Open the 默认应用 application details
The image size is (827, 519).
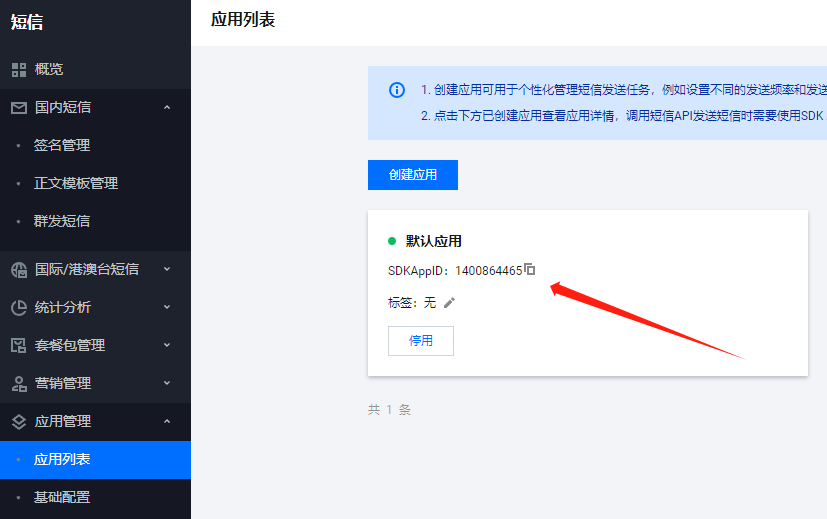(x=433, y=241)
